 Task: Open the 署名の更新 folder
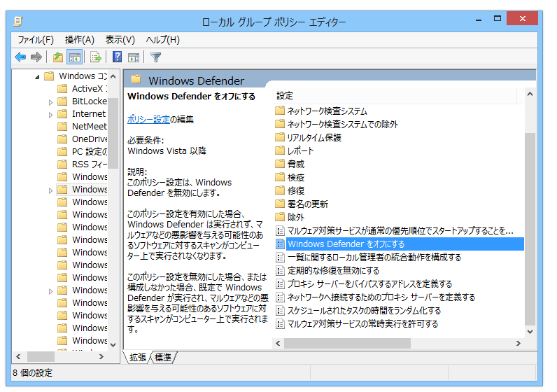tap(302, 204)
